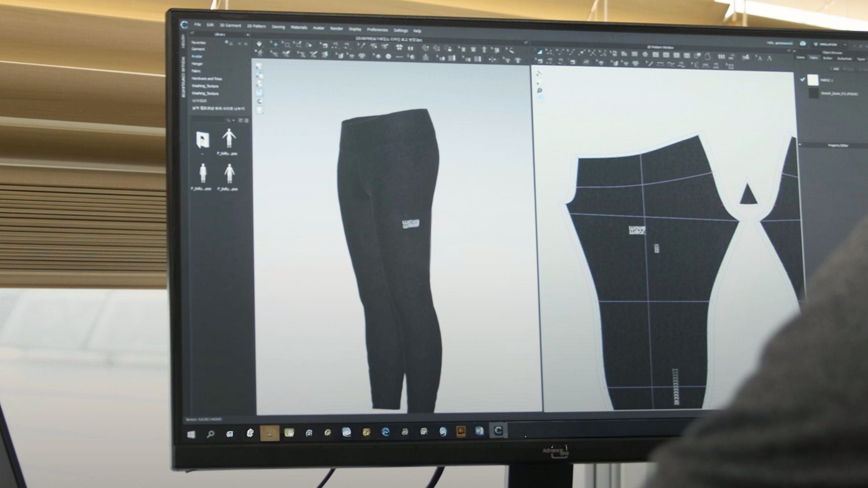
Task: Select the ellipse tool in 2D toolbar
Action: pyautogui.click(x=645, y=55)
